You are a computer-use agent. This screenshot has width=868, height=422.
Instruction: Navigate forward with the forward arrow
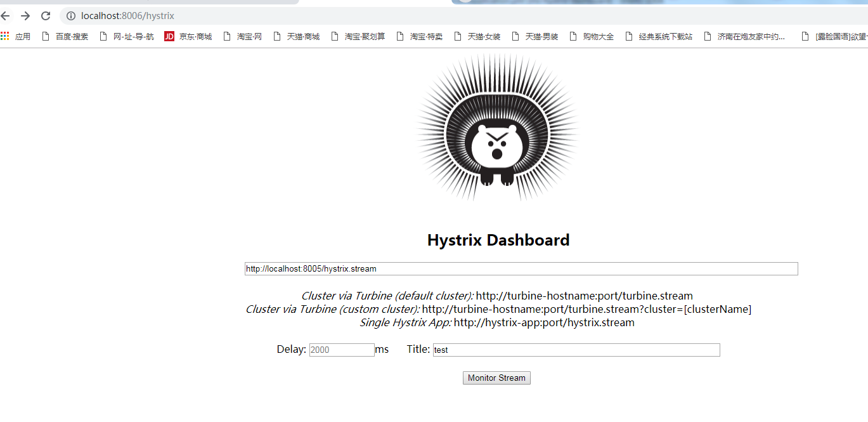tap(25, 16)
